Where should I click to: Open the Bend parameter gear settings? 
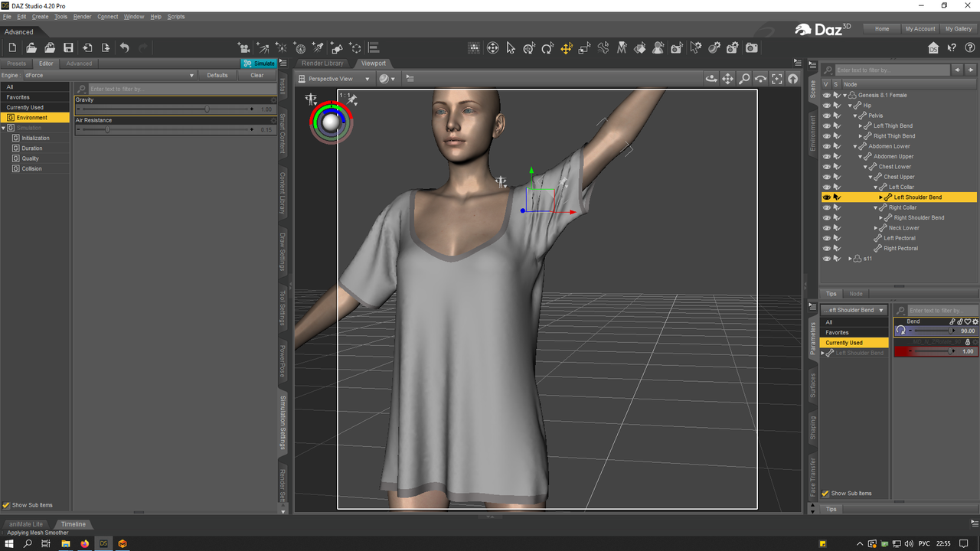[975, 321]
